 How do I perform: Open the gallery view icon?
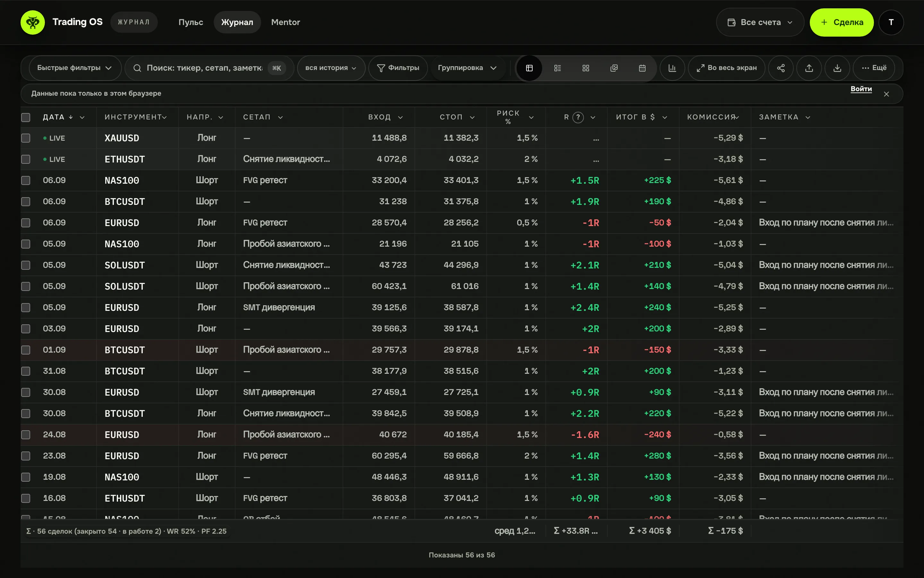[x=614, y=68]
